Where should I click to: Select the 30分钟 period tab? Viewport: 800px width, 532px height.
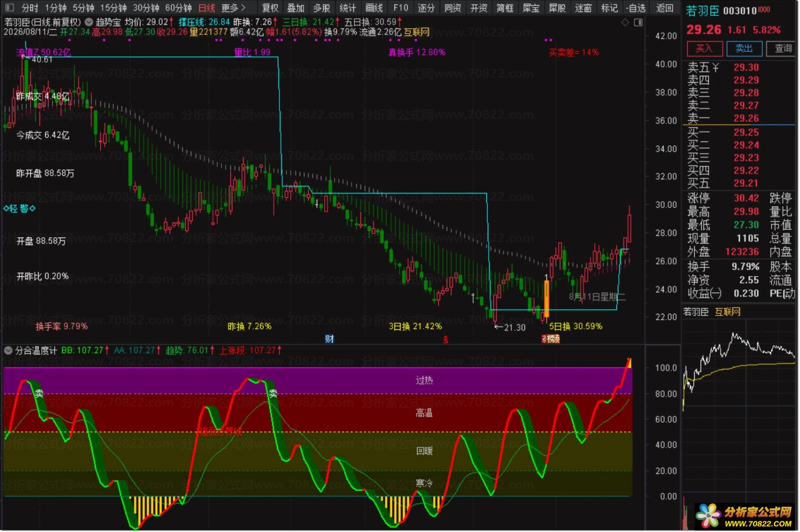[x=146, y=8]
